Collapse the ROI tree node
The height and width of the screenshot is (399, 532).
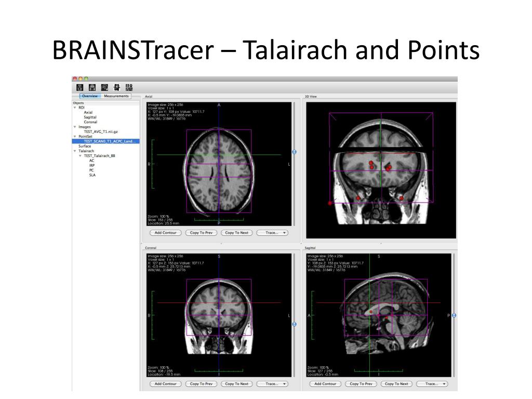75,108
